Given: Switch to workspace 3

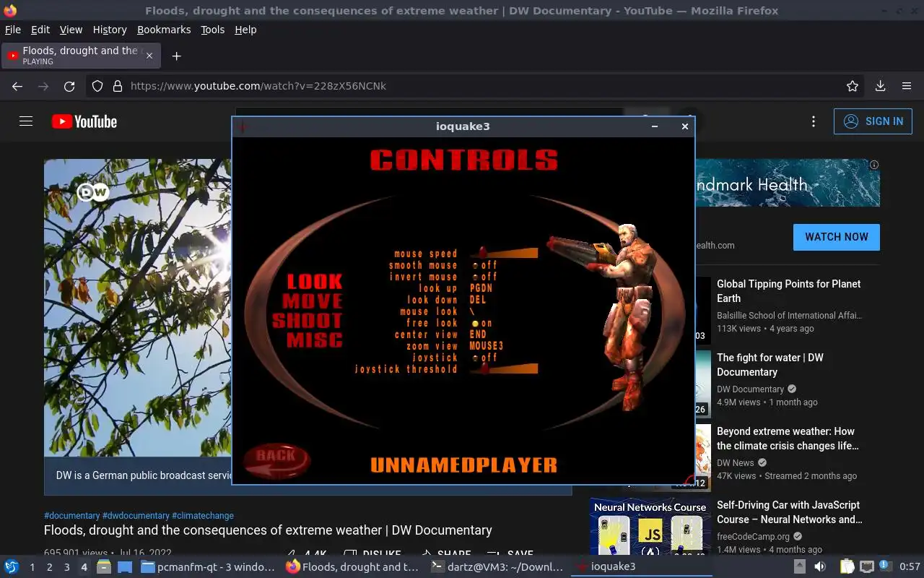Looking at the screenshot, I should pos(66,567).
